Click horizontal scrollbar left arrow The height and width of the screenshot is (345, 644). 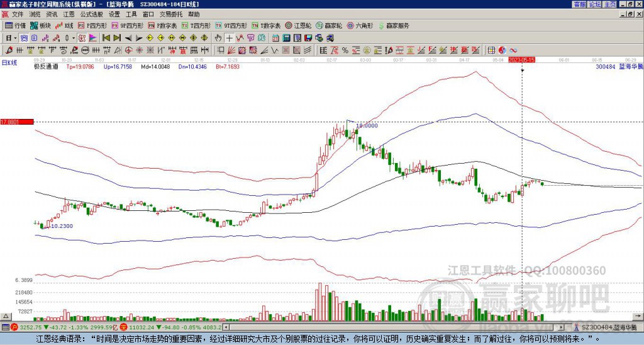pos(226,327)
